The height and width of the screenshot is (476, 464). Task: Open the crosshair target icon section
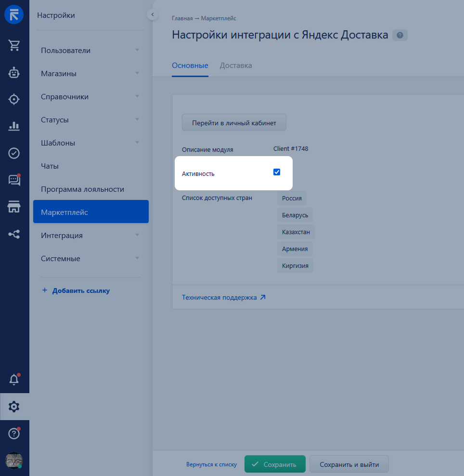click(x=14, y=99)
